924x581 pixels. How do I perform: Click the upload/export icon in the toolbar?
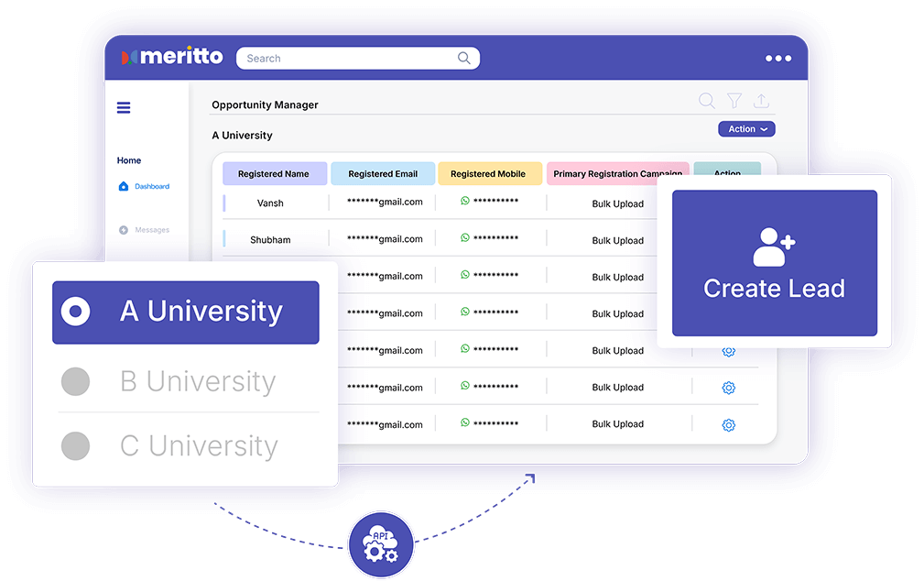point(761,101)
